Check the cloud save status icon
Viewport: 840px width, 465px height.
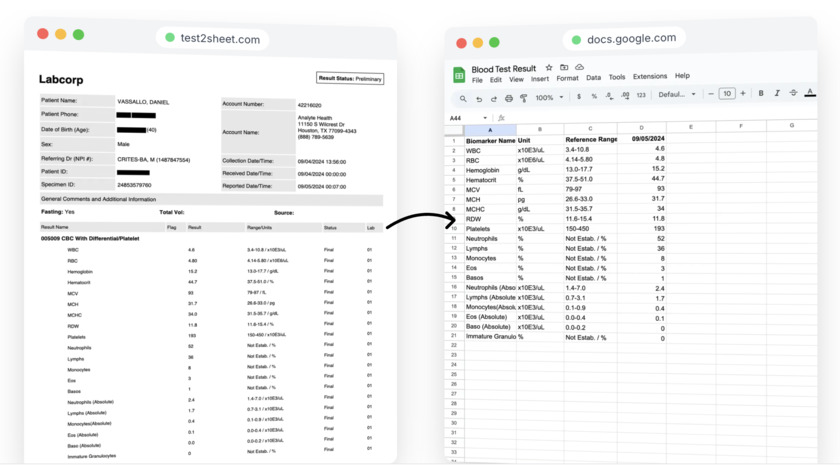pos(579,68)
